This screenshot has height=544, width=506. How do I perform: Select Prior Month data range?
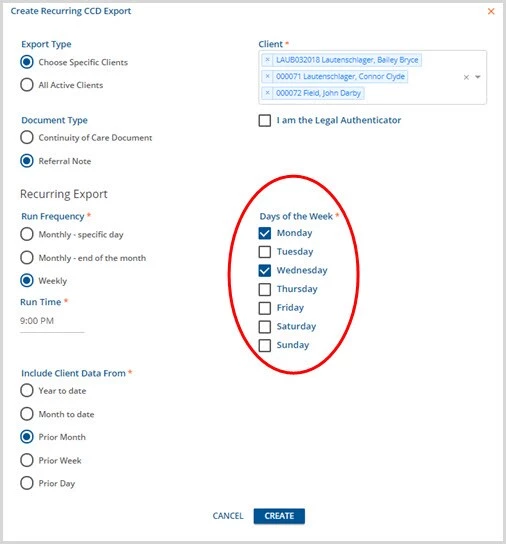tap(27, 437)
